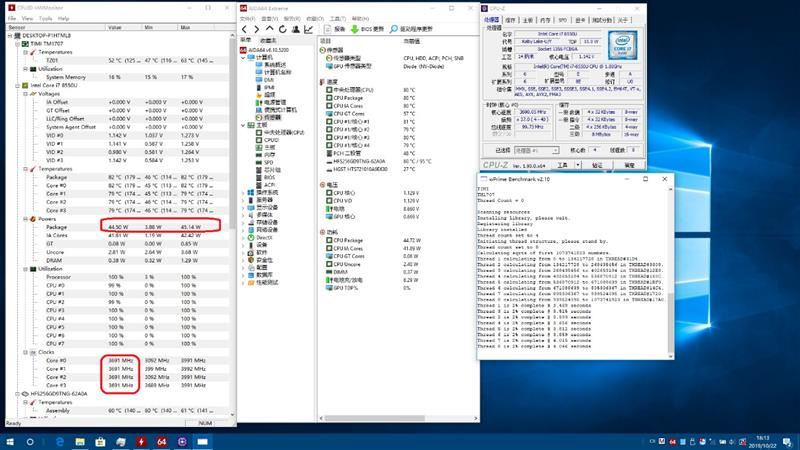800x450 pixels.
Task: Switch to HWMonitor red lightning taskbar icon
Action: [x=141, y=442]
